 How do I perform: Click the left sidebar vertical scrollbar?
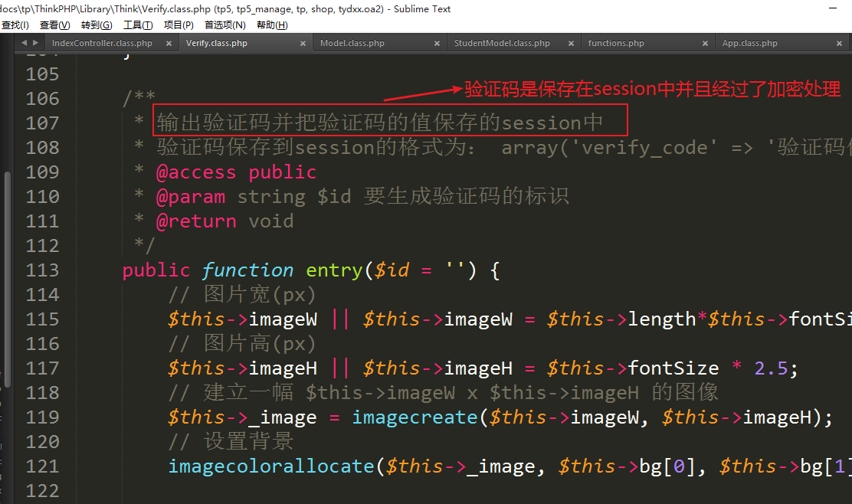point(8,276)
